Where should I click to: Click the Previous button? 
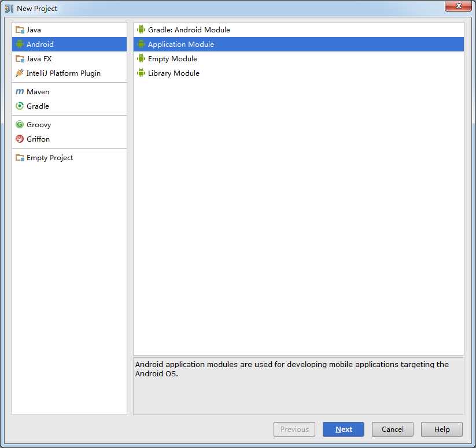tap(294, 429)
